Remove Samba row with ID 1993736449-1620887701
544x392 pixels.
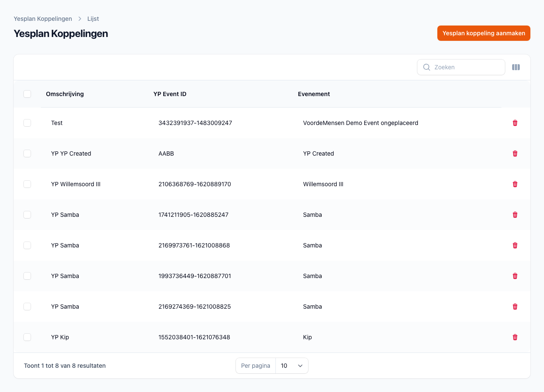tap(515, 276)
